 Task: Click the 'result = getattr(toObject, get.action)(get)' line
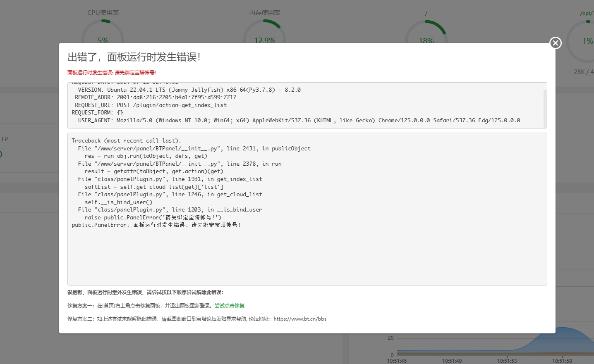154,171
